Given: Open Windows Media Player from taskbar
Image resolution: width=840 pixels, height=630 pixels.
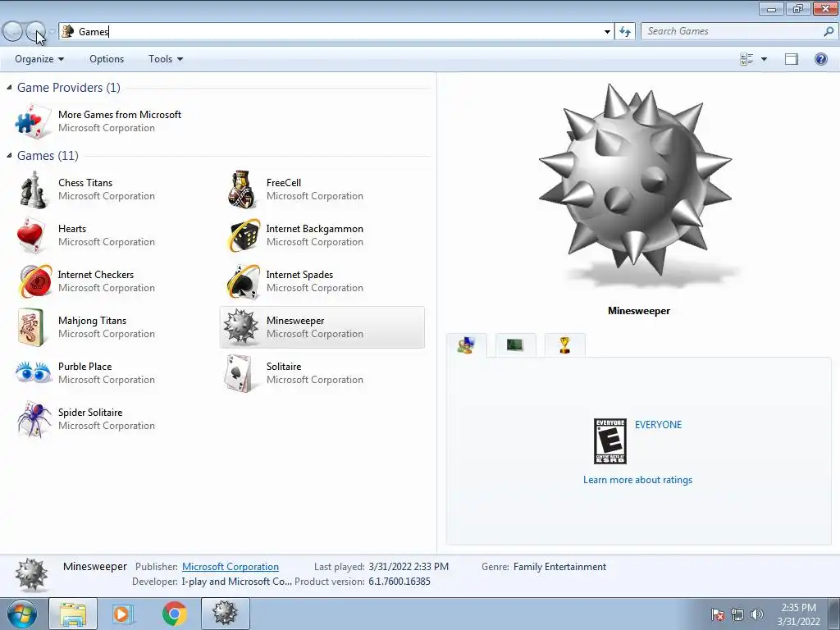Looking at the screenshot, I should click(x=123, y=614).
